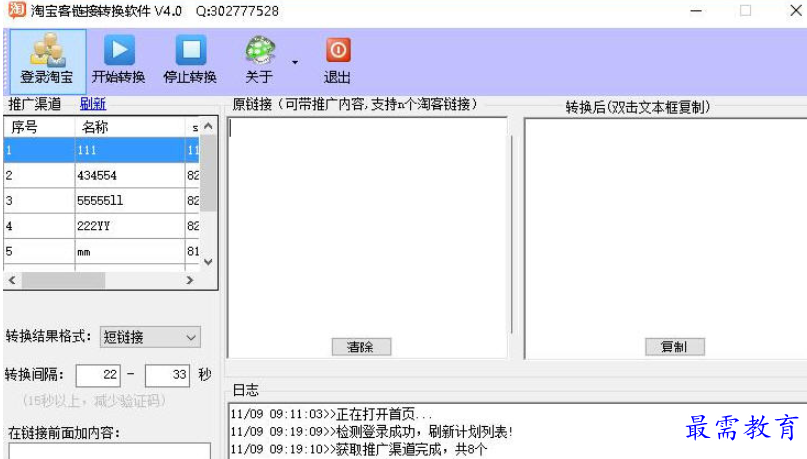
Task: Open the 关于 about icon
Action: click(259, 60)
